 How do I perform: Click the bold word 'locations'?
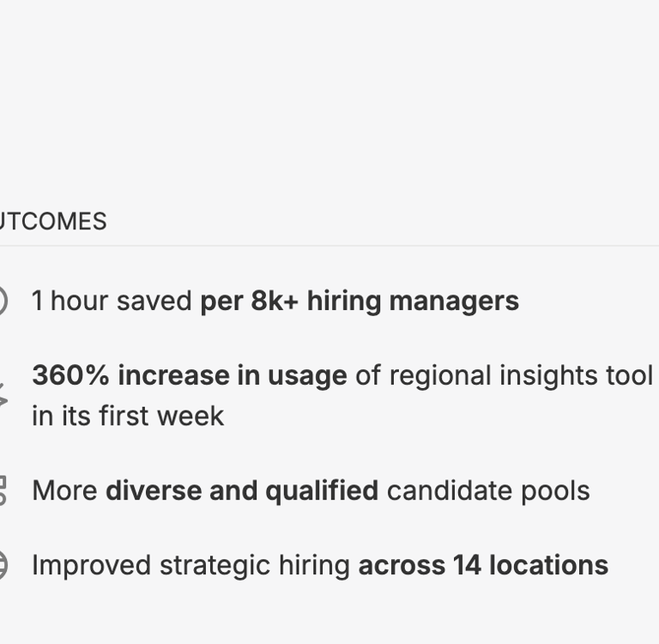pos(549,565)
